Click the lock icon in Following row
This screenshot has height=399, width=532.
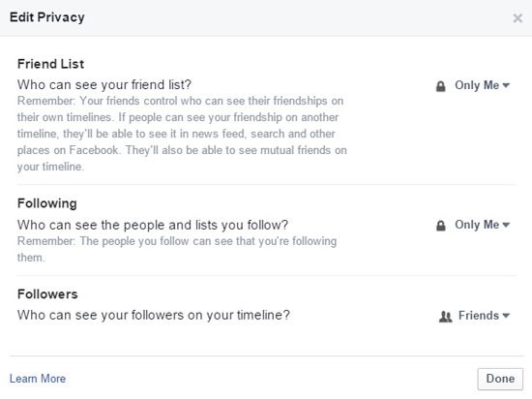pyautogui.click(x=440, y=226)
